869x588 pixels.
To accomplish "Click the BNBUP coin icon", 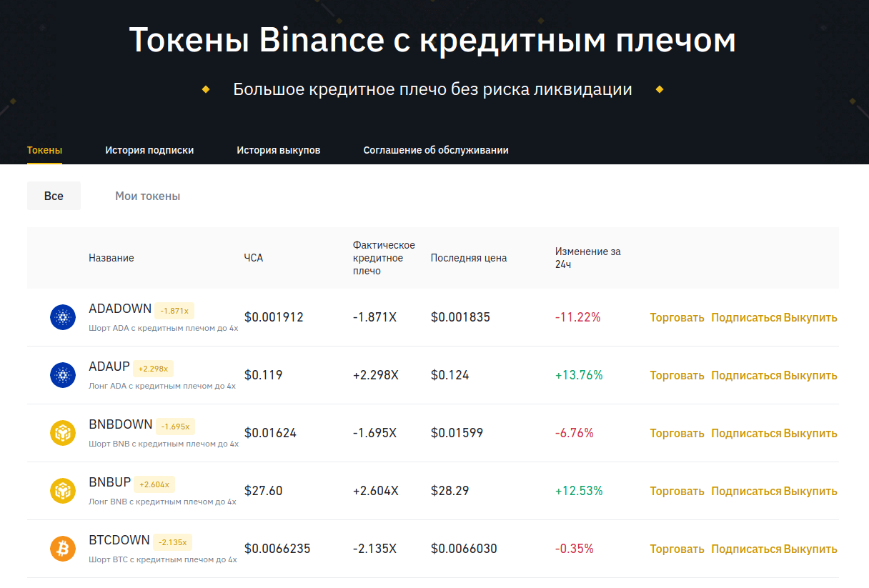I will (x=63, y=491).
